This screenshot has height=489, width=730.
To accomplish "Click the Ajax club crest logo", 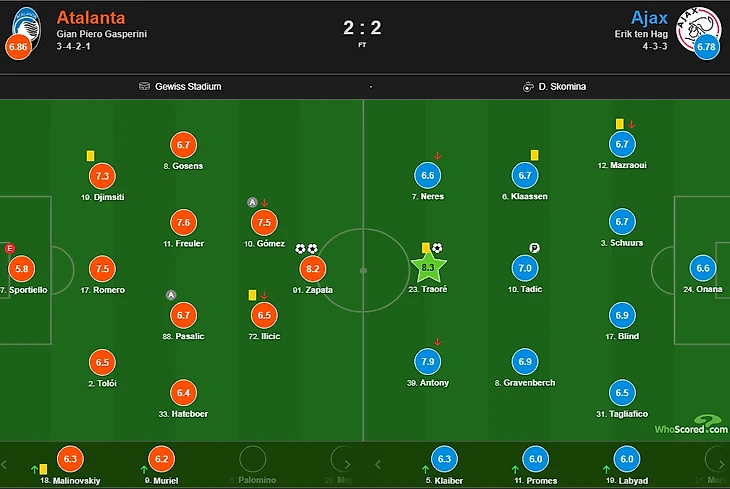I will 698,29.
